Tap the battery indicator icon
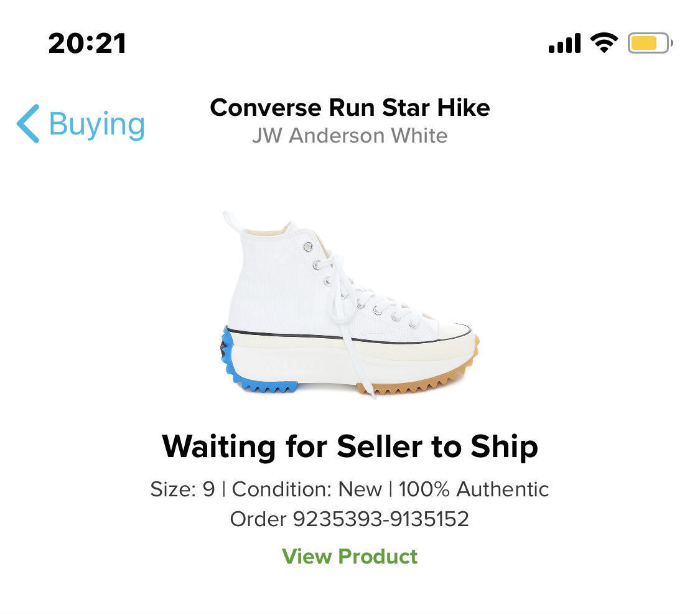 [x=650, y=43]
